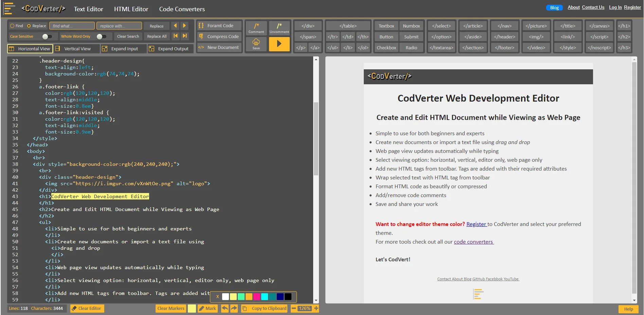The width and height of the screenshot is (644, 315).
Task: Undo last edit with the back arrow
Action: (x=225, y=309)
